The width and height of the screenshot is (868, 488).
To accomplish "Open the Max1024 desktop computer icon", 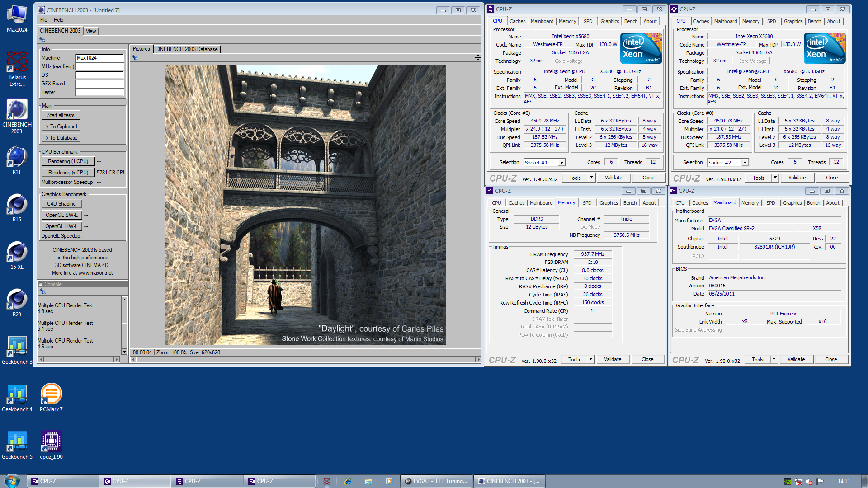I will 17,19.
